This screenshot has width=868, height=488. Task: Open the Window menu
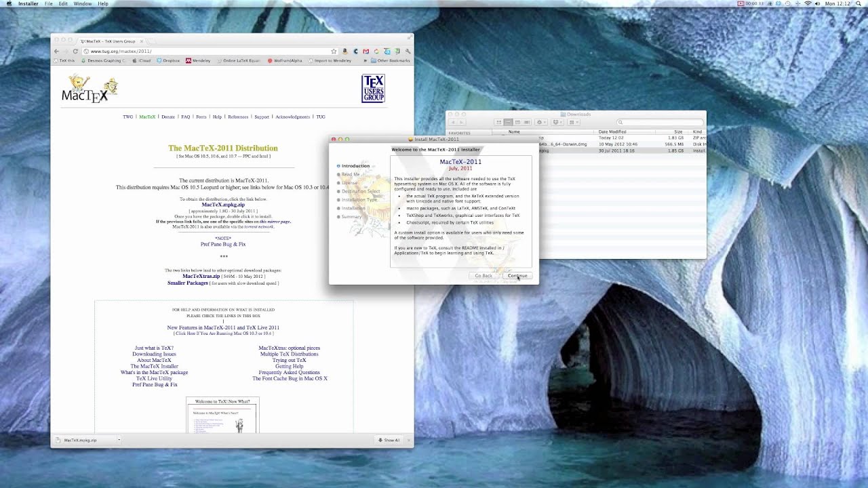[x=83, y=4]
